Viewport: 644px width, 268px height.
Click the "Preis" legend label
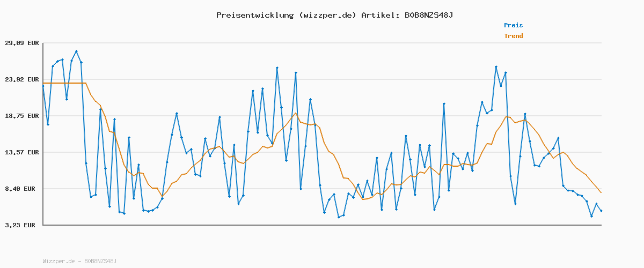(513, 25)
